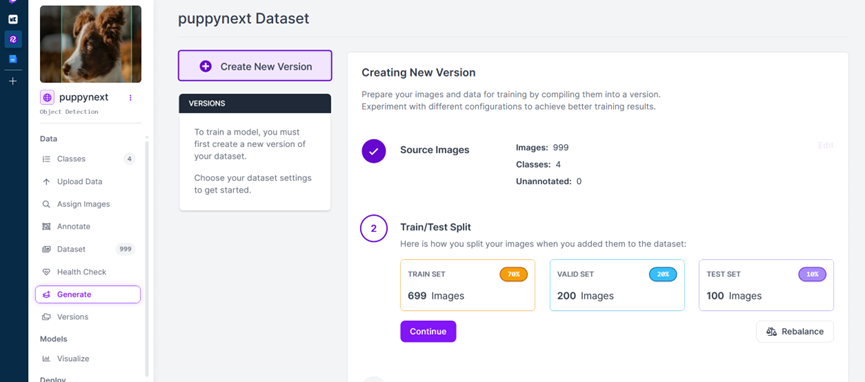Go to the Versions sidebar item
Image resolution: width=865 pixels, height=382 pixels.
[88, 317]
